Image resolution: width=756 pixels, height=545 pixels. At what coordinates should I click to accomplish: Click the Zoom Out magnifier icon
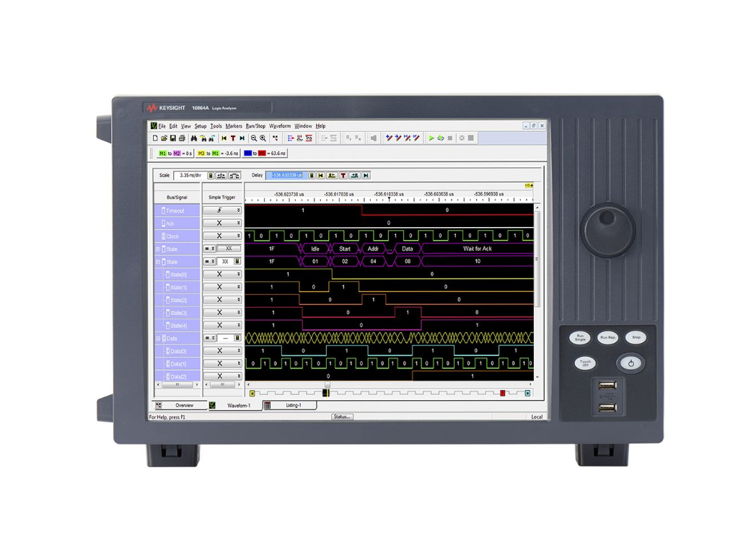[254, 138]
